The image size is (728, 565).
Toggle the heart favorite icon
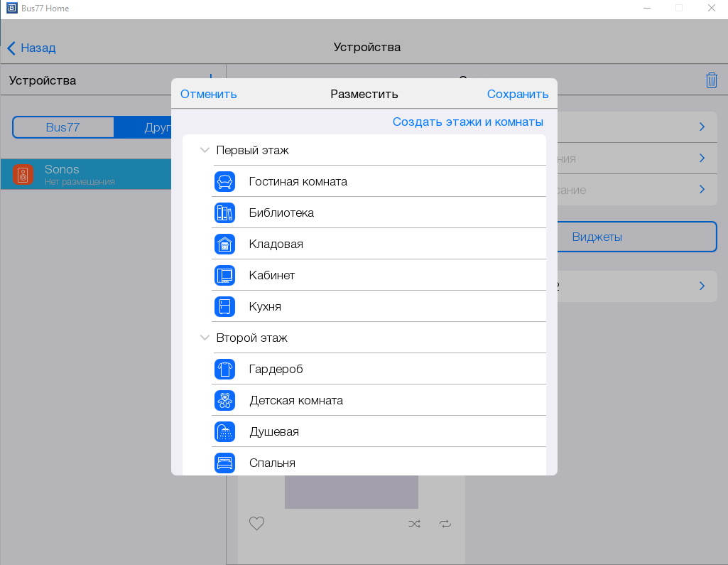pyautogui.click(x=256, y=524)
